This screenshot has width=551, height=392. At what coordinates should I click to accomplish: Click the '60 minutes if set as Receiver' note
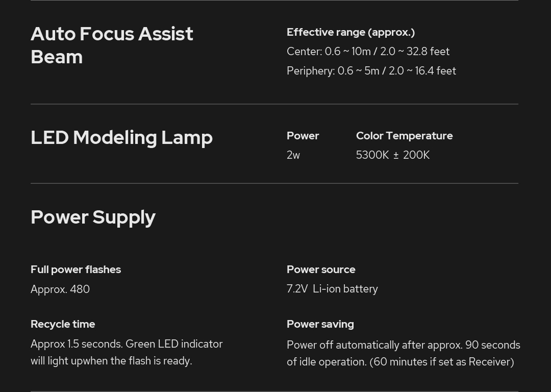pos(442,362)
